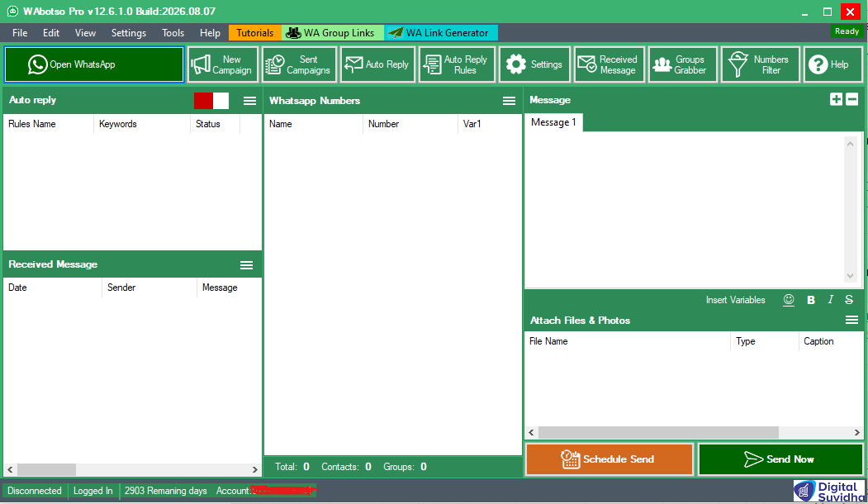Click the Help question mark toolbar button
This screenshot has width=868, height=504.
pyautogui.click(x=833, y=64)
